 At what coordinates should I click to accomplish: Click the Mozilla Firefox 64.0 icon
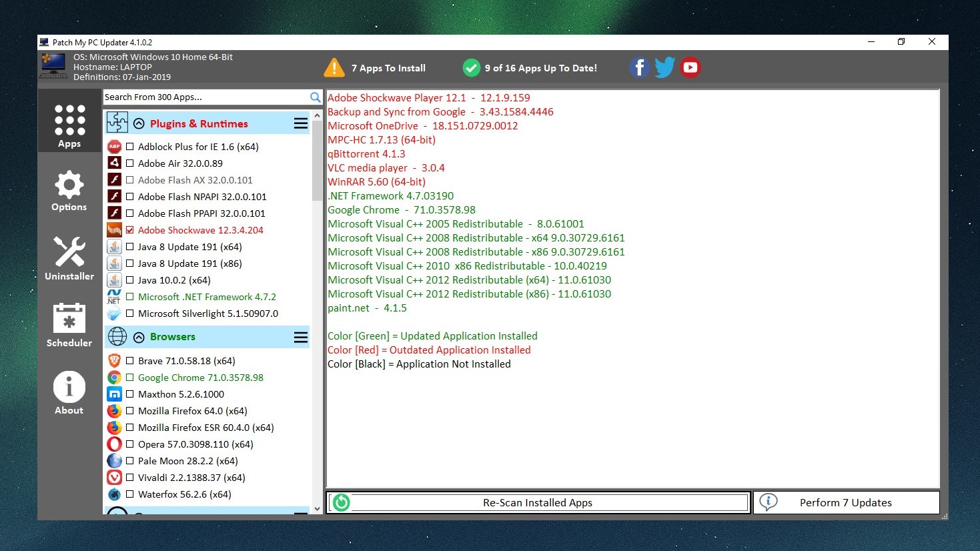[115, 411]
